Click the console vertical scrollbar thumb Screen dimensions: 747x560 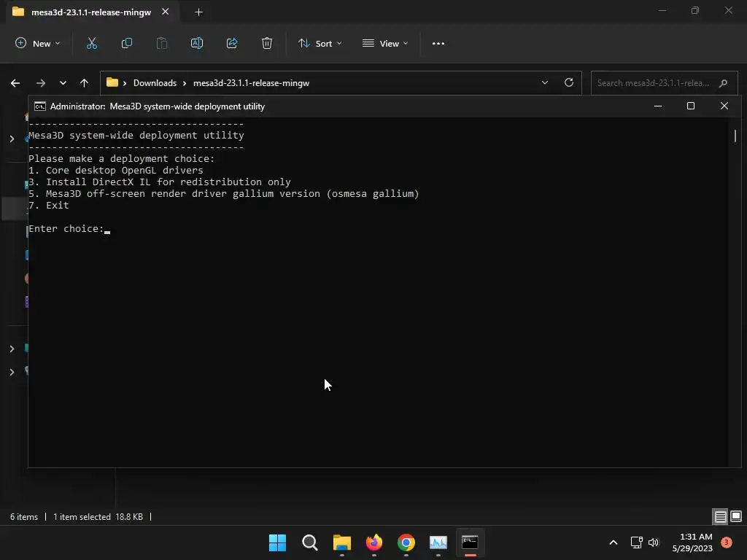click(735, 136)
